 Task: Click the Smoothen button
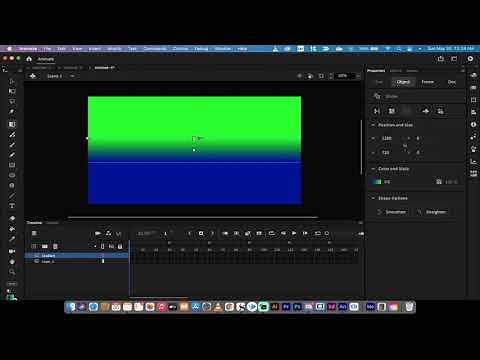coord(392,212)
